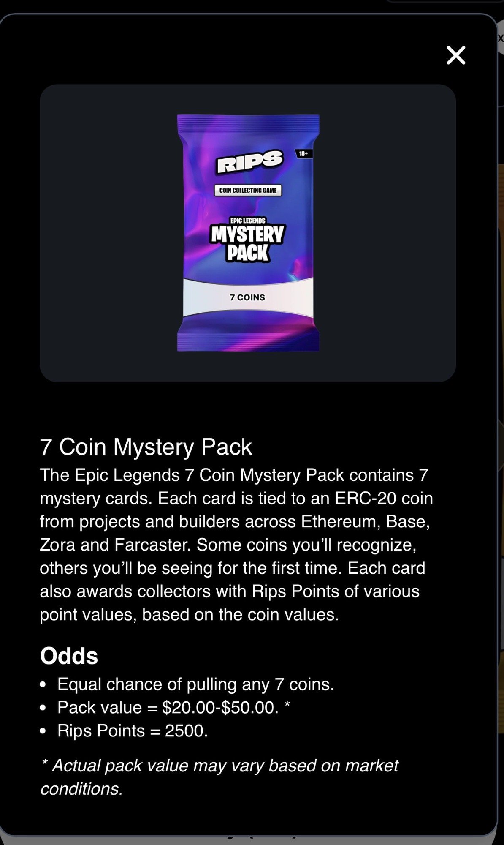The image size is (504, 845).
Task: Click the crimped bottom edge of pack
Action: pos(248,342)
